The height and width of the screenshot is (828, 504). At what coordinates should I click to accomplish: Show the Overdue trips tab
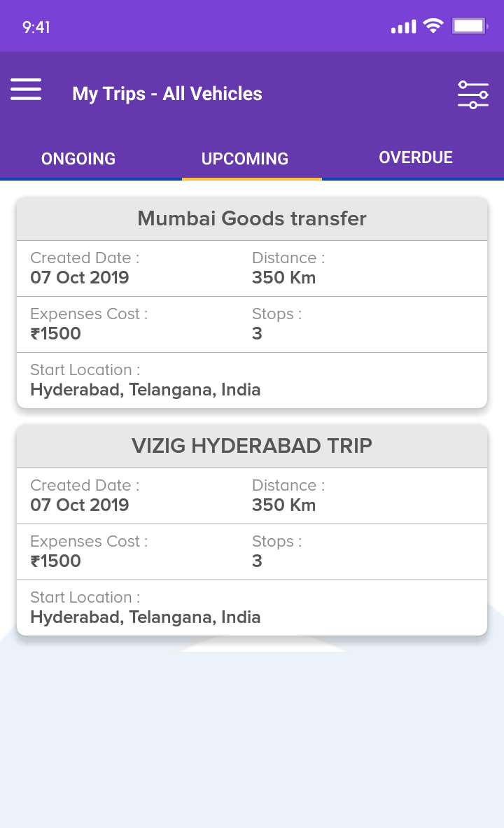(416, 157)
